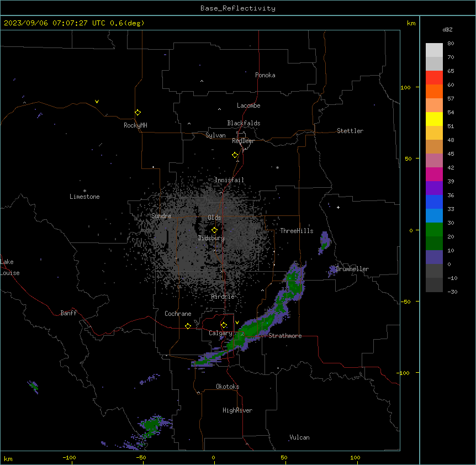Click the Airdrie label
Image resolution: width=476 pixels, height=465 pixels.
pyautogui.click(x=223, y=297)
